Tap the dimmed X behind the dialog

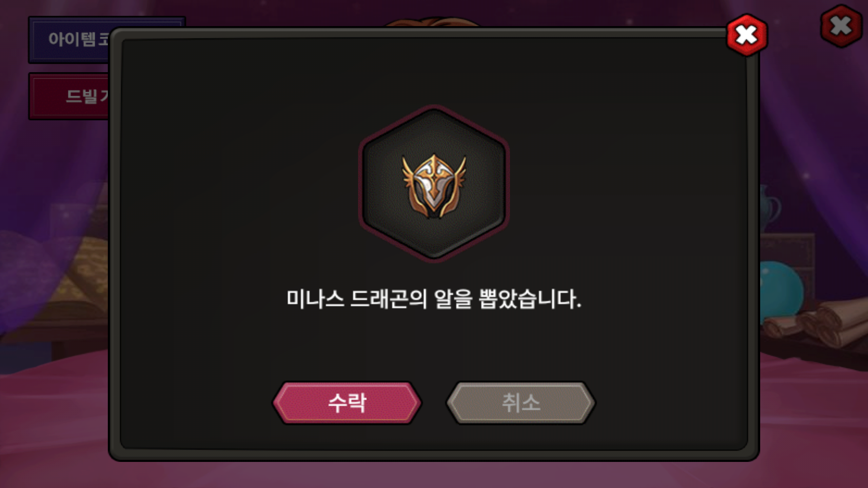point(841,26)
